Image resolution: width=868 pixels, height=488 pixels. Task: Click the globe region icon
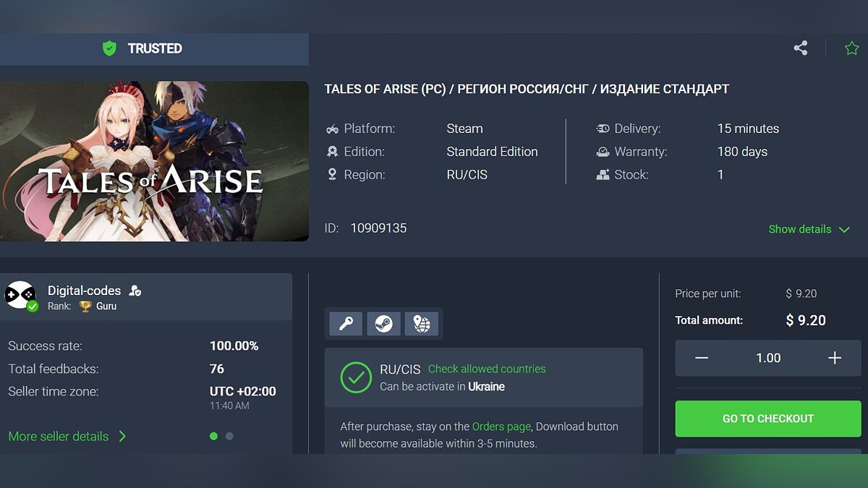422,324
